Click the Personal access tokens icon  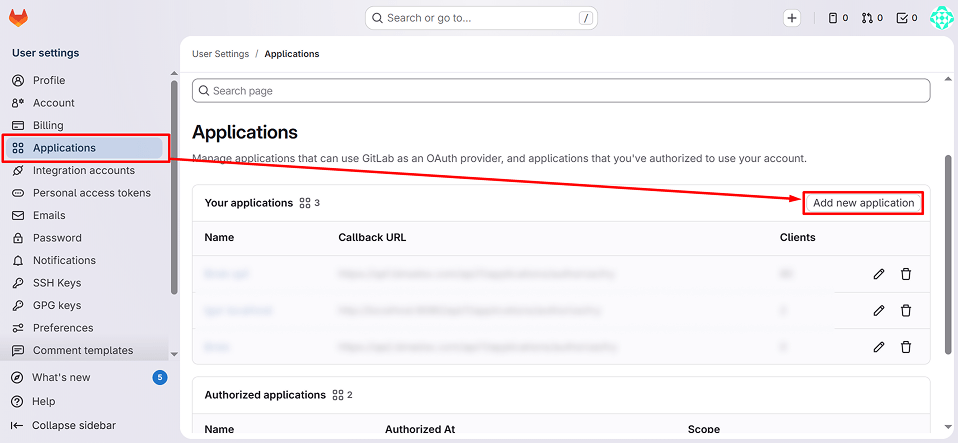pos(18,193)
